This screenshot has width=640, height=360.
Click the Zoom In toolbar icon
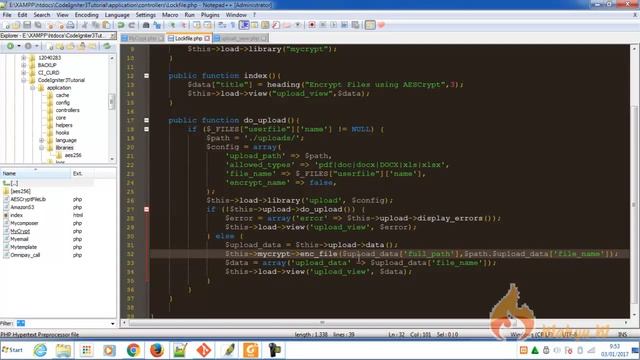click(x=172, y=25)
